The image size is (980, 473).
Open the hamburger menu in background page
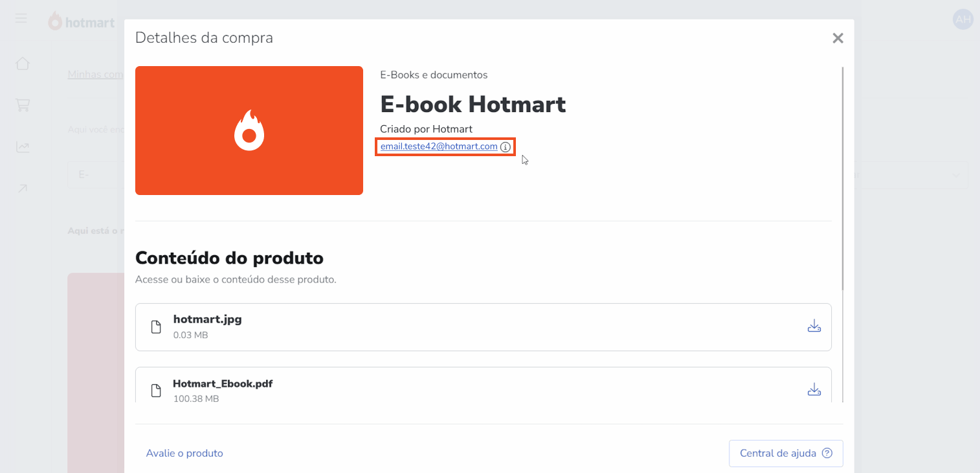[x=21, y=18]
